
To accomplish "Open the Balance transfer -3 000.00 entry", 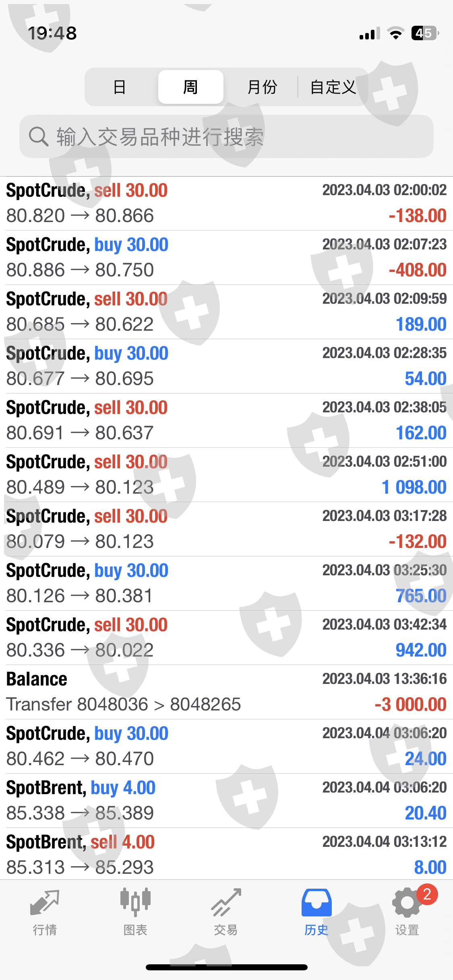I will coord(226,692).
